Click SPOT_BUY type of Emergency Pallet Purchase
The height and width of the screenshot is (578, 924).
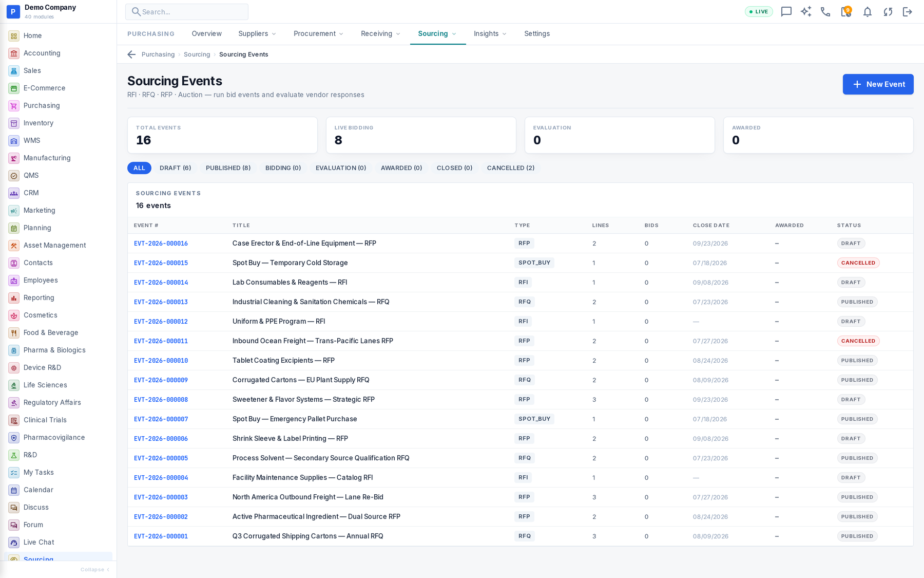[x=534, y=419]
